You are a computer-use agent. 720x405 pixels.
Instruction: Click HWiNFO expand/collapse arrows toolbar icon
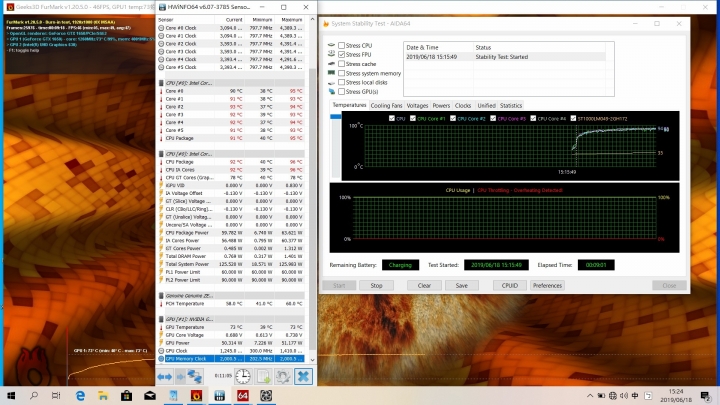click(x=164, y=377)
